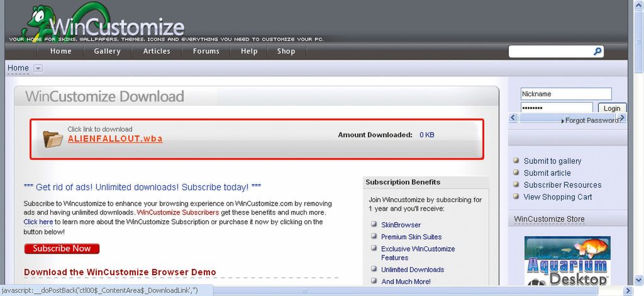The height and width of the screenshot is (296, 644).
Task: Open the Articles menu item
Action: click(x=157, y=52)
